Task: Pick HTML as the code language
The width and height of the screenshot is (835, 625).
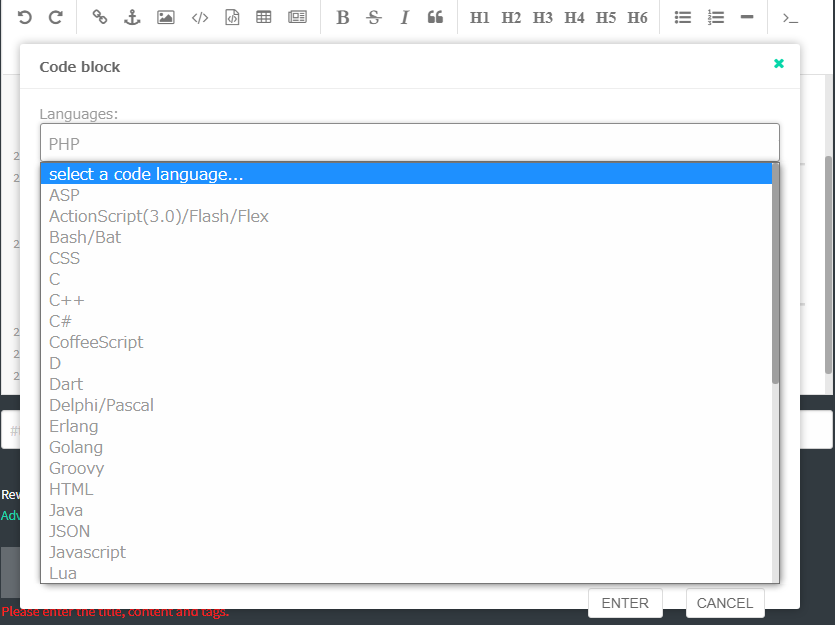Action: 406,489
